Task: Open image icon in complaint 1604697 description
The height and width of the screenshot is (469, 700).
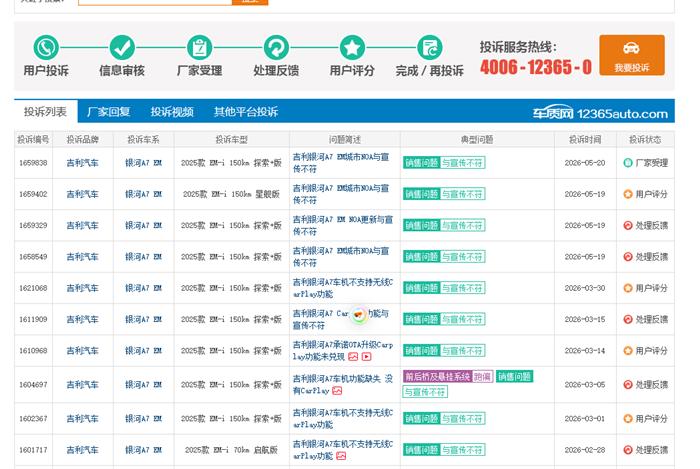Action: pyautogui.click(x=337, y=391)
